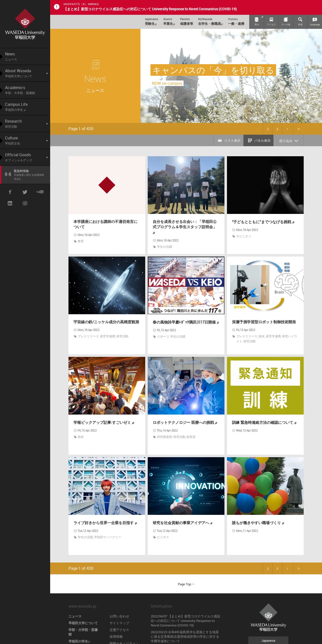Open Academics in the sidebar menu
Image resolution: width=322 pixels, height=644 pixels.
point(25,90)
